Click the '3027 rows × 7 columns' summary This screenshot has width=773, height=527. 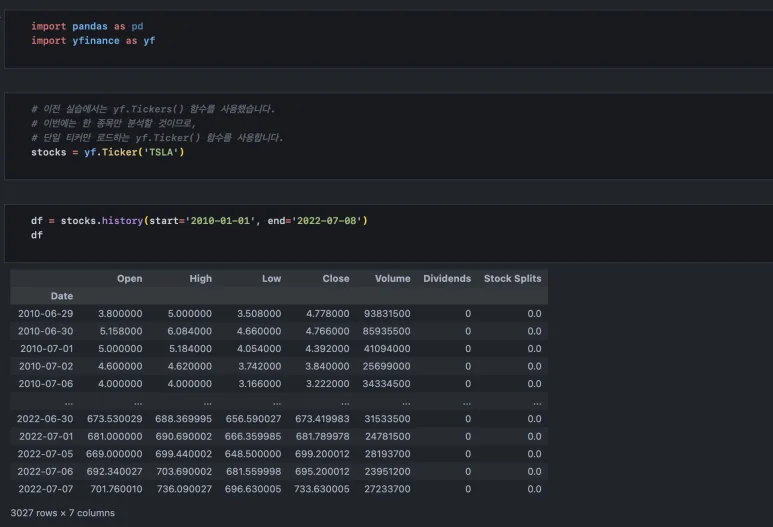point(62,513)
